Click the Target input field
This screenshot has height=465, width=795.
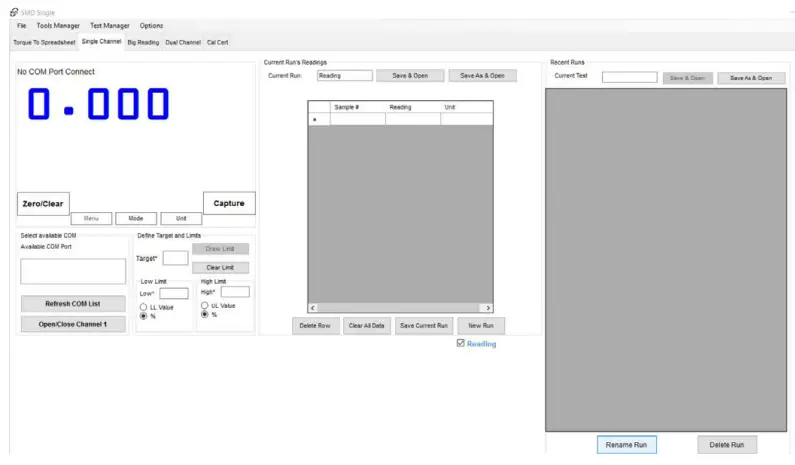(x=175, y=258)
